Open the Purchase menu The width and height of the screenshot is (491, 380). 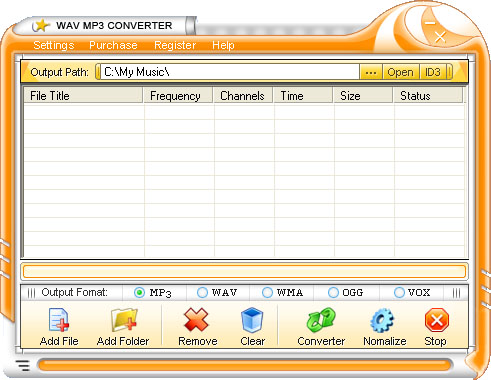tap(113, 45)
